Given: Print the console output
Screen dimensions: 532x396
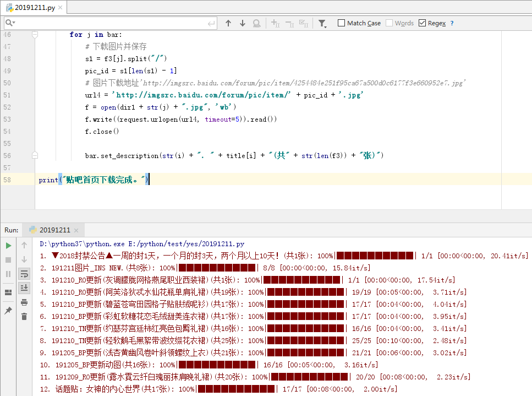Looking at the screenshot, I should click(24, 303).
